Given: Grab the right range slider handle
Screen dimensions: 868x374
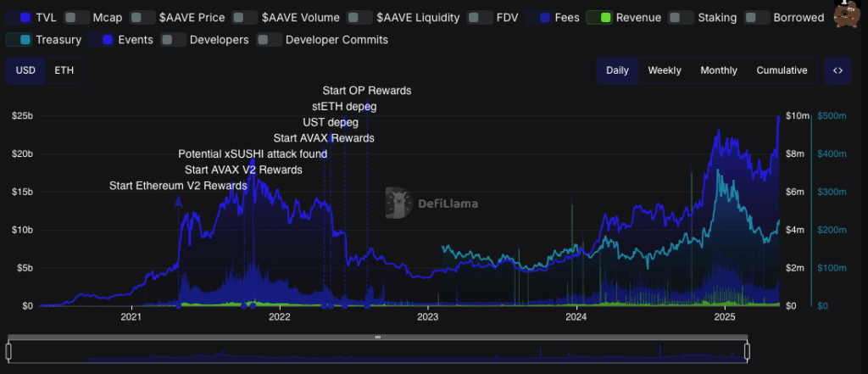Looking at the screenshot, I should (748, 351).
